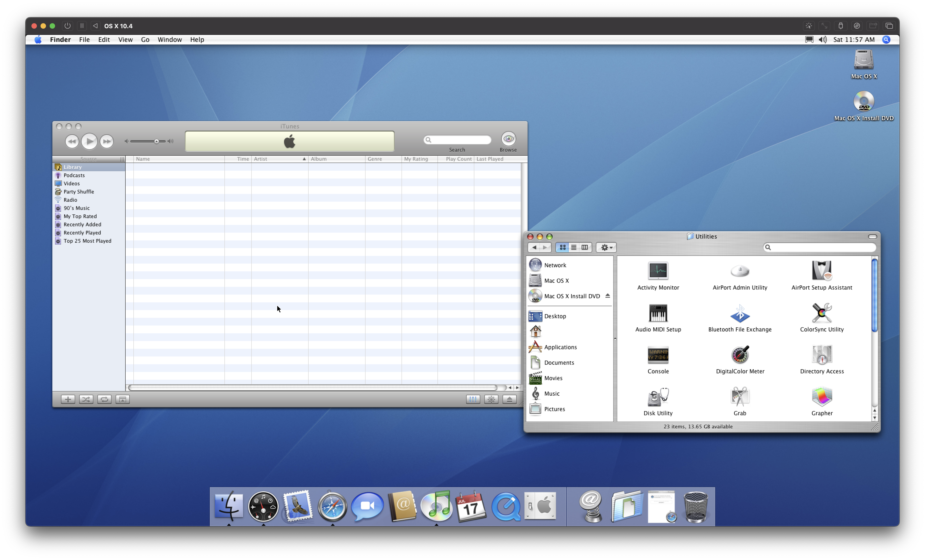Image resolution: width=925 pixels, height=560 pixels.
Task: Show or hide iTunes song artwork pane
Action: point(122,399)
